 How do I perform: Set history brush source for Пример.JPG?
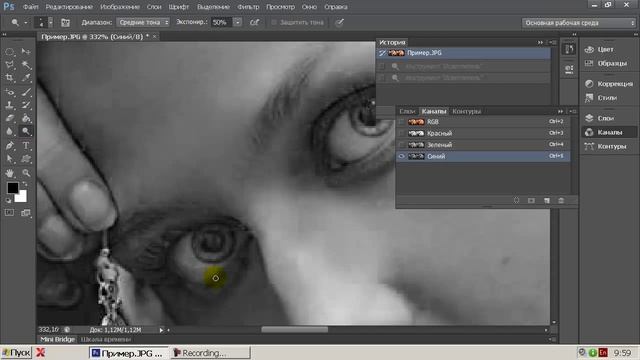[382, 53]
